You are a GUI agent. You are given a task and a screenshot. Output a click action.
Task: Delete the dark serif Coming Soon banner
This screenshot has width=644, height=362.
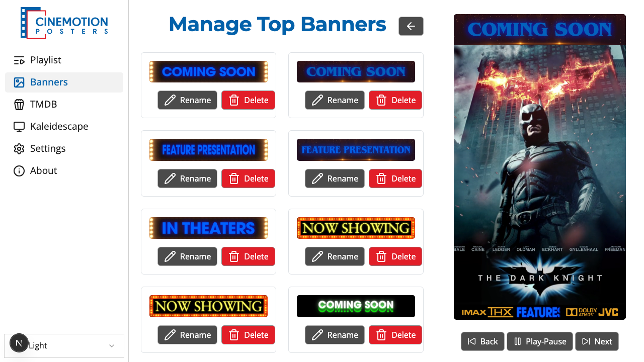click(x=395, y=100)
